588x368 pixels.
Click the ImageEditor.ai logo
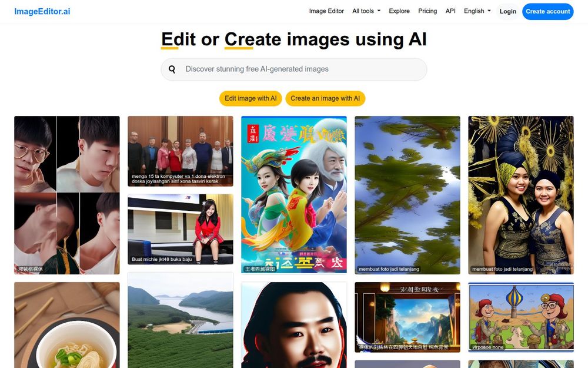pos(43,11)
